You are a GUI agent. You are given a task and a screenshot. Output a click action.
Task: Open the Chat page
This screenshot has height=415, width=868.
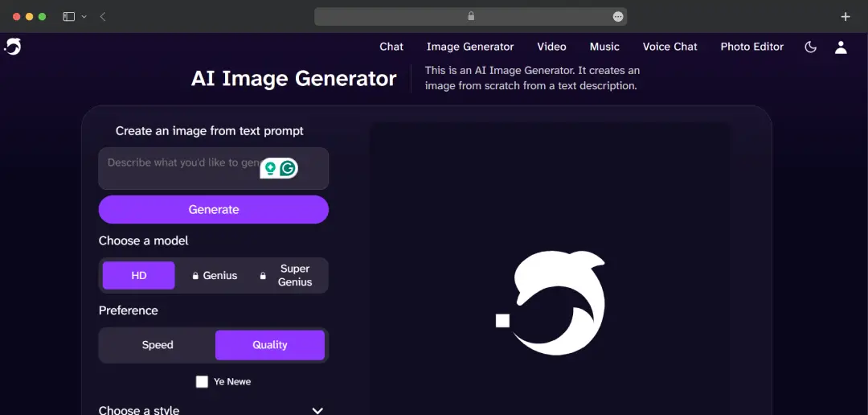pyautogui.click(x=391, y=47)
